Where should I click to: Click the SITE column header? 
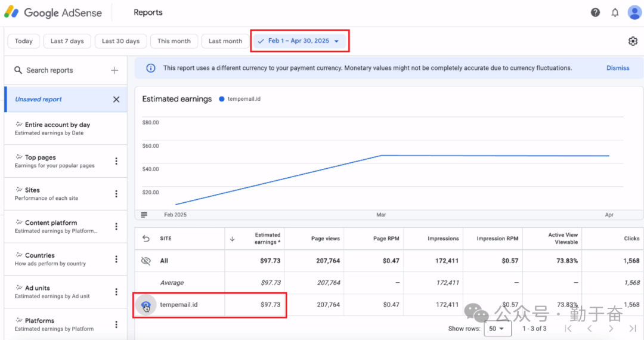pyautogui.click(x=166, y=239)
